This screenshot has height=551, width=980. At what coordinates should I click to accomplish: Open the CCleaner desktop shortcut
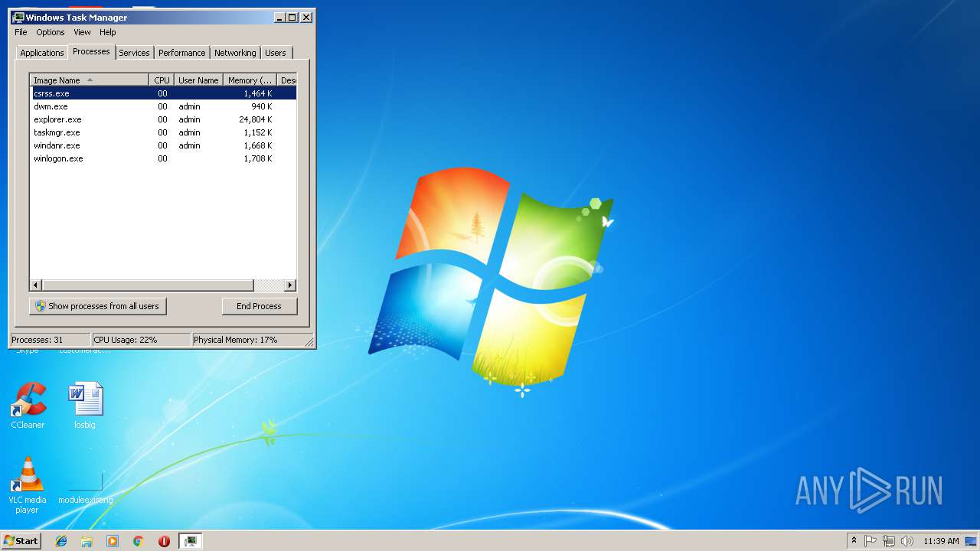click(x=28, y=406)
